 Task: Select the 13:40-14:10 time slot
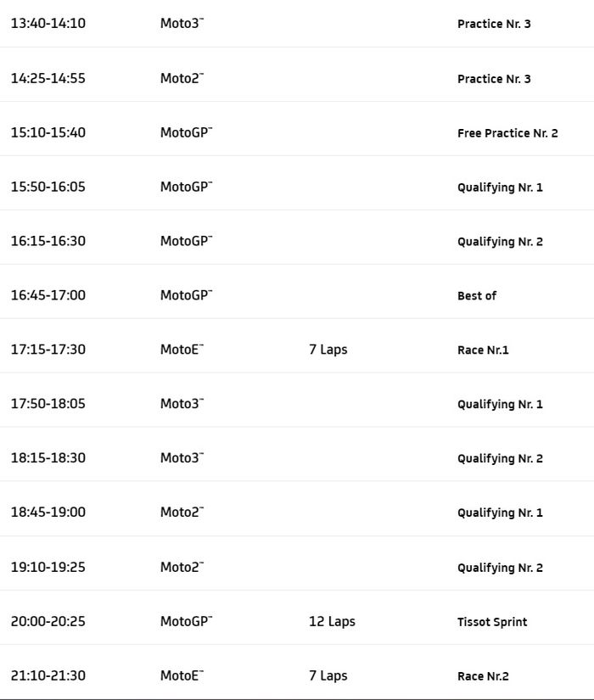point(48,24)
